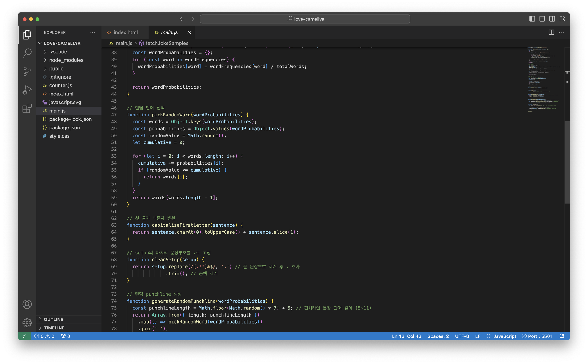Image resolution: width=588 pixels, height=364 pixels.
Task: Toggle primary side bar visibility
Action: click(x=532, y=19)
